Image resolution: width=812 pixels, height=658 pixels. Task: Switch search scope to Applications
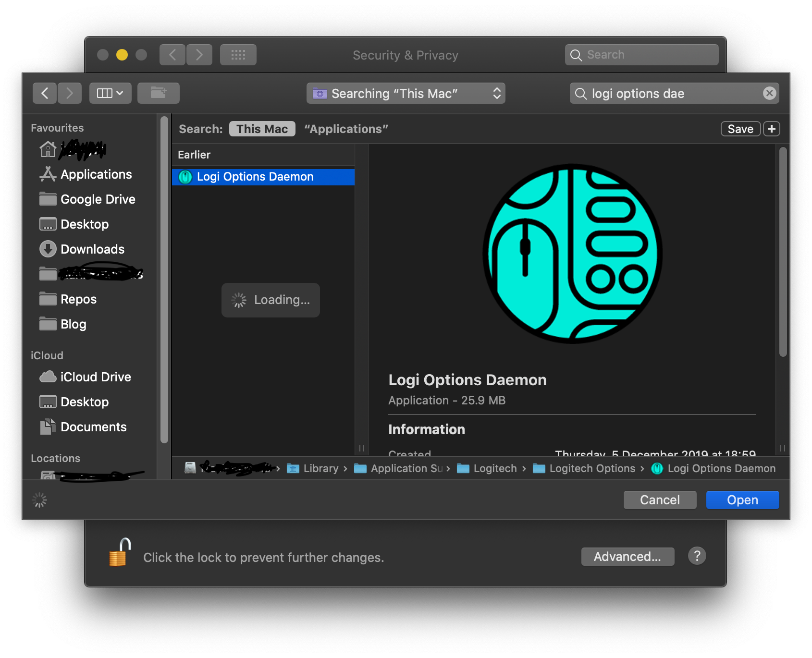[x=345, y=128]
